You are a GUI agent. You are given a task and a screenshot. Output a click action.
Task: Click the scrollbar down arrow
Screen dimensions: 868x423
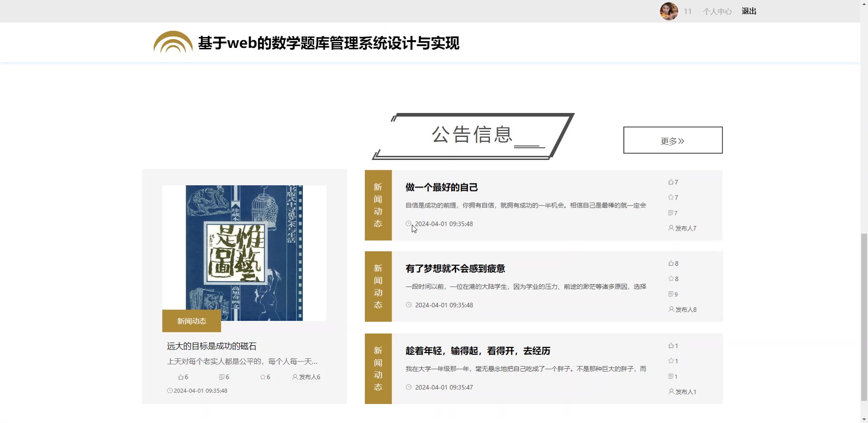(864, 419)
